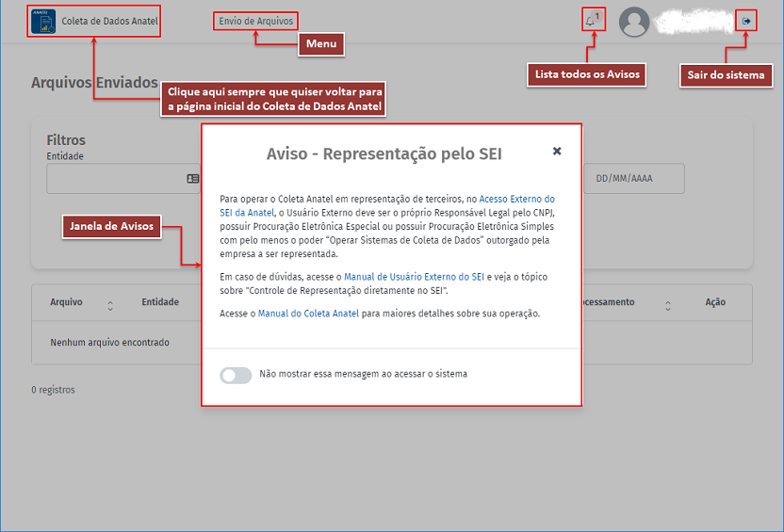Open 'Acesso Externo do SEI' link
This screenshot has height=532, width=784.
click(516, 200)
